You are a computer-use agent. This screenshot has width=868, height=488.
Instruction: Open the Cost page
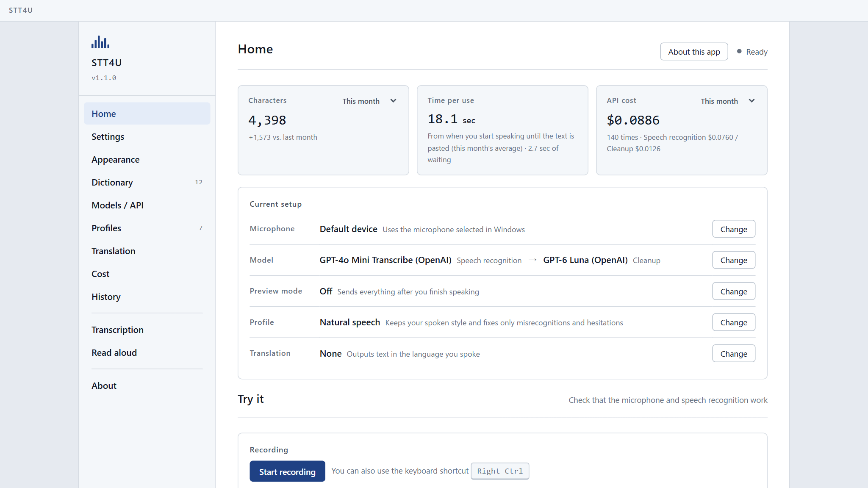[x=147, y=274]
